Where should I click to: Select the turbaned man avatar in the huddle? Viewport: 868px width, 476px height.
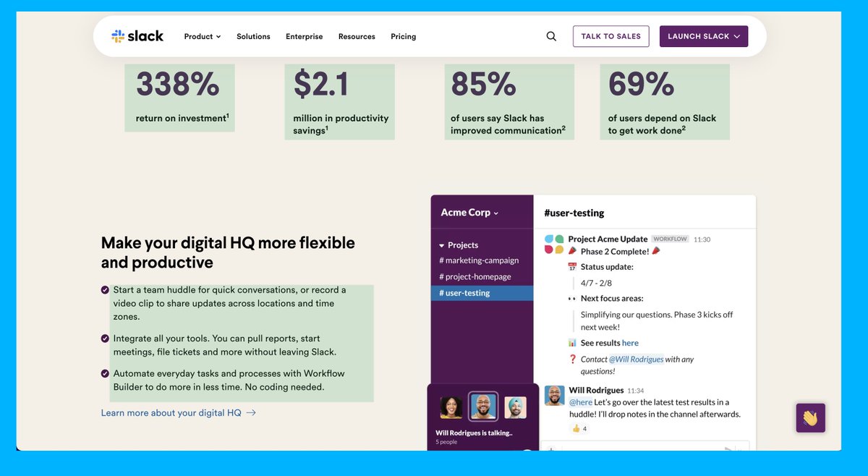(x=515, y=407)
